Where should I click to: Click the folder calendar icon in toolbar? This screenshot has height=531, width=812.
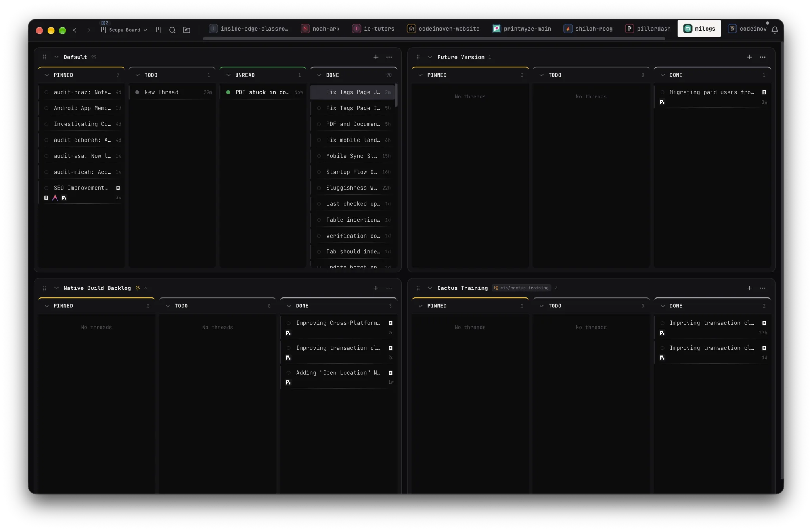click(186, 30)
